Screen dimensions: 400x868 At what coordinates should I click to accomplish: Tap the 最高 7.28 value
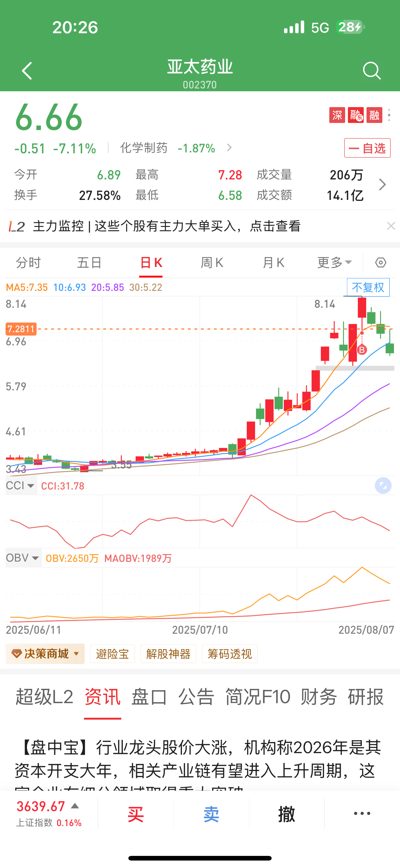pyautogui.click(x=230, y=175)
